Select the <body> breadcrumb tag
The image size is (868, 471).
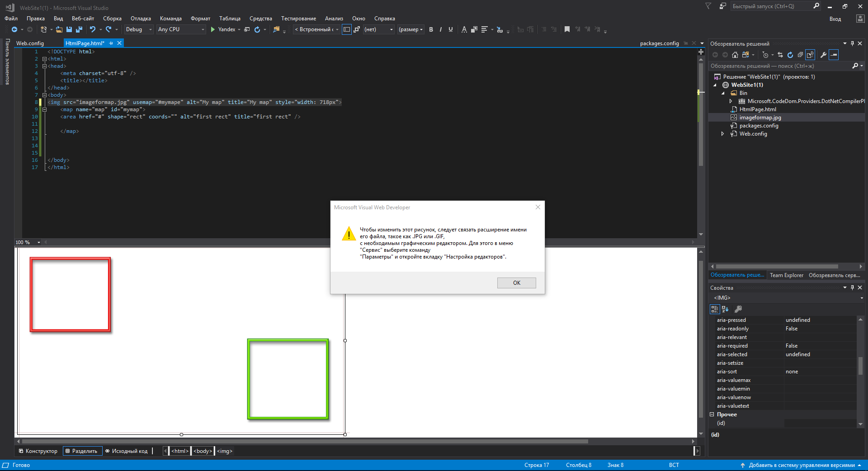pyautogui.click(x=203, y=451)
